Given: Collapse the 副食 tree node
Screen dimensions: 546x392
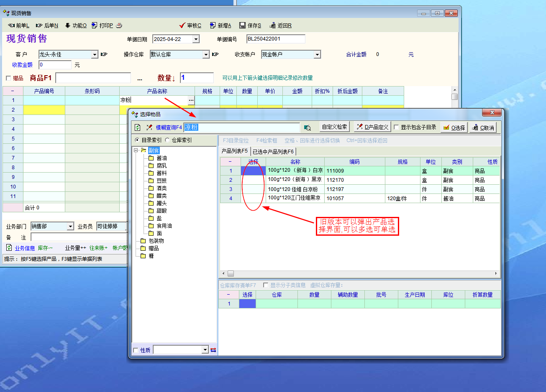Looking at the screenshot, I should (x=136, y=150).
